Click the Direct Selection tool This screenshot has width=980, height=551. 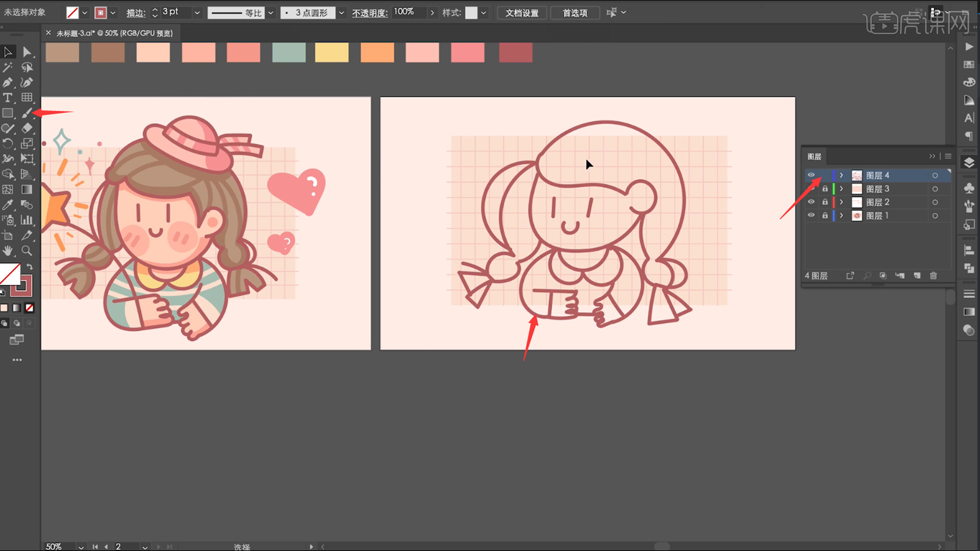coord(27,52)
